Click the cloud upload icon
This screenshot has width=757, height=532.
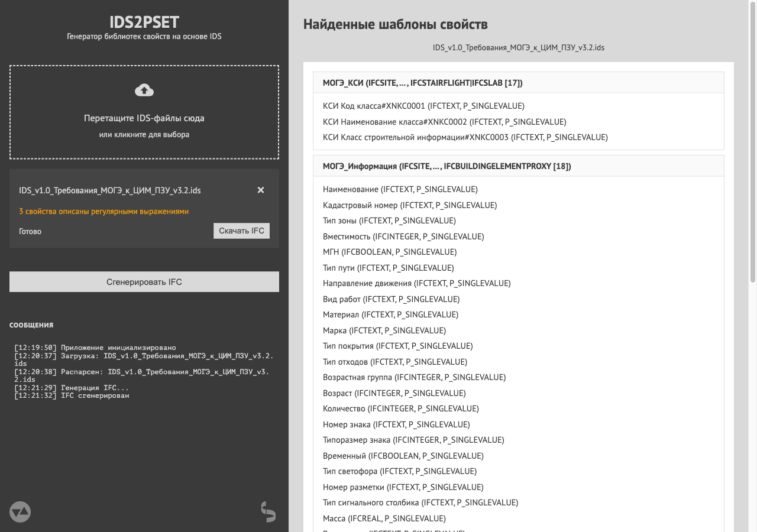point(144,90)
